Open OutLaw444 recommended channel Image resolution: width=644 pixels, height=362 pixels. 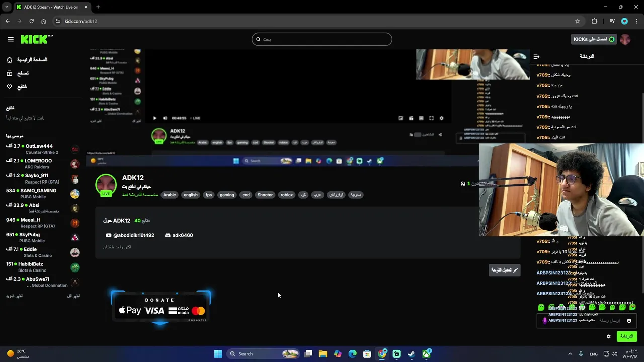pos(43,149)
